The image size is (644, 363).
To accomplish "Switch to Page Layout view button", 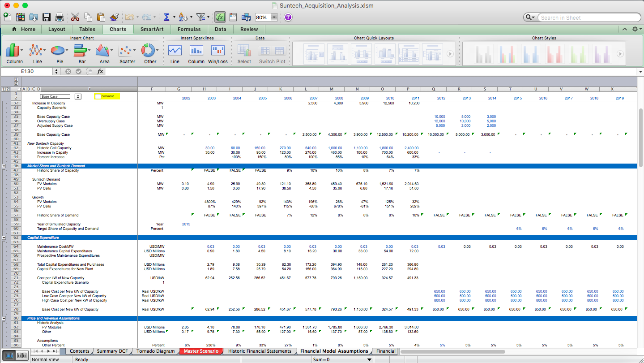I will point(21,355).
